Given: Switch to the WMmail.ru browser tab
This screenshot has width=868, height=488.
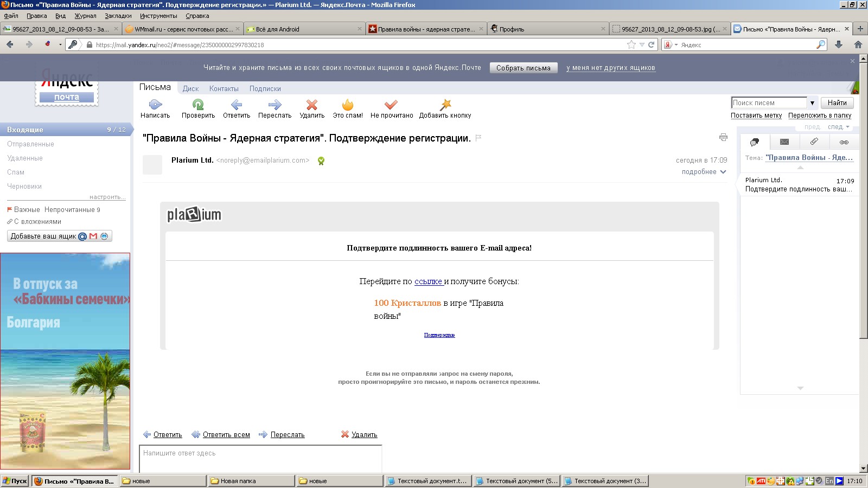Looking at the screenshot, I should (x=182, y=29).
